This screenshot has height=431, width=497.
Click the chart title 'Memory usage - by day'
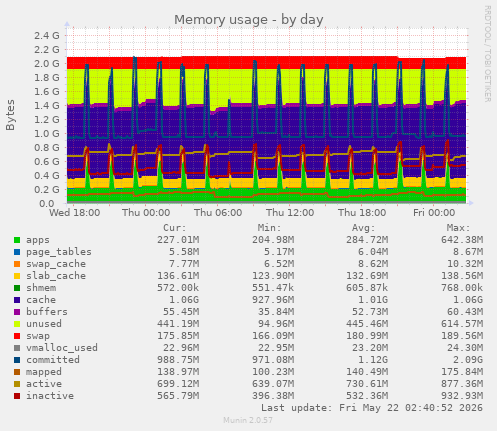249,20
